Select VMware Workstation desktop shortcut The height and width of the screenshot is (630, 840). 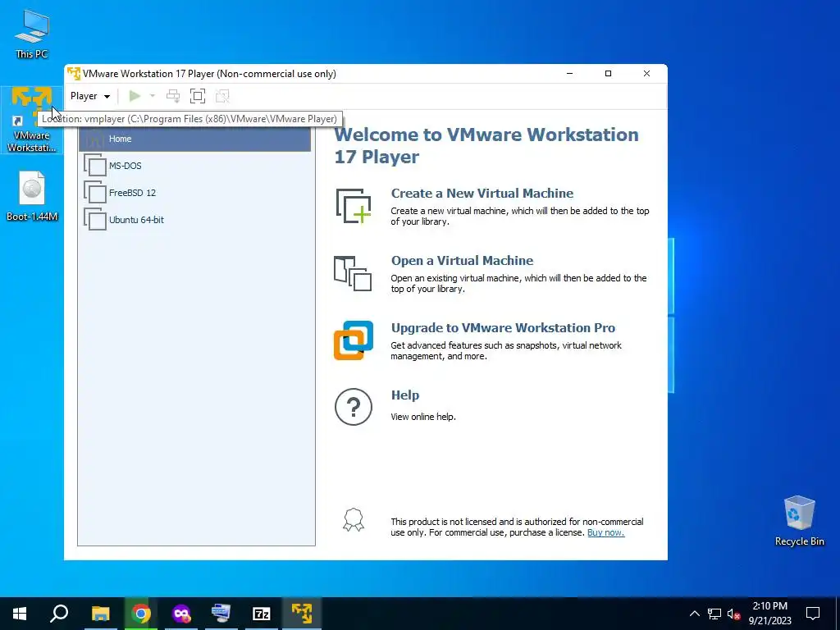[x=32, y=120]
